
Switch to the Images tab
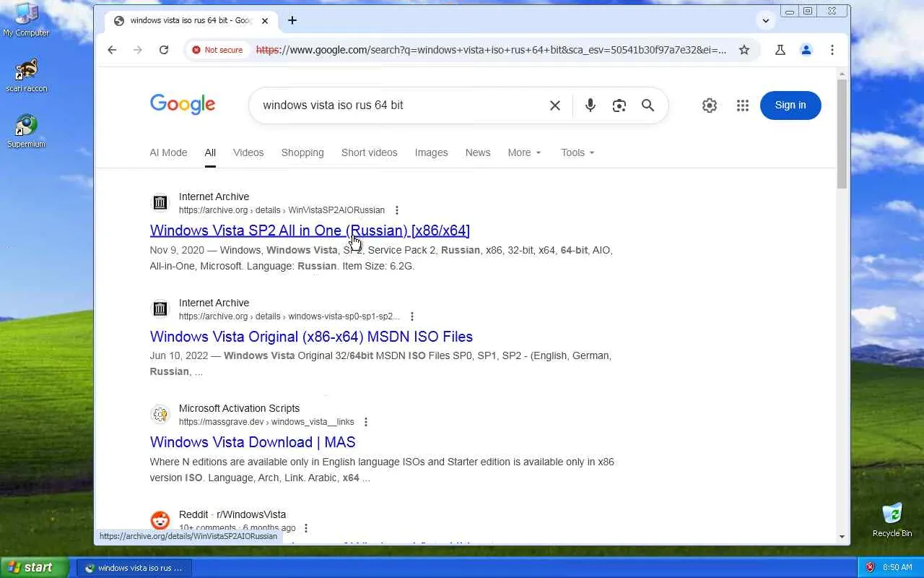[431, 152]
